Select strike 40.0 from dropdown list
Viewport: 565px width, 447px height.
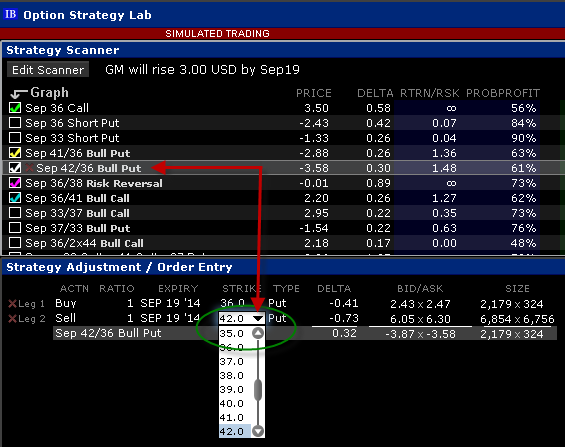[232, 403]
